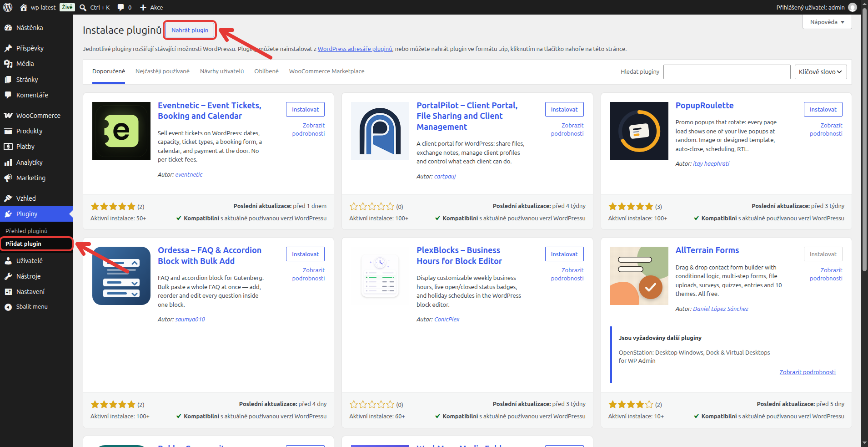
Task: Open the Oblíbené tab
Action: pos(266,71)
